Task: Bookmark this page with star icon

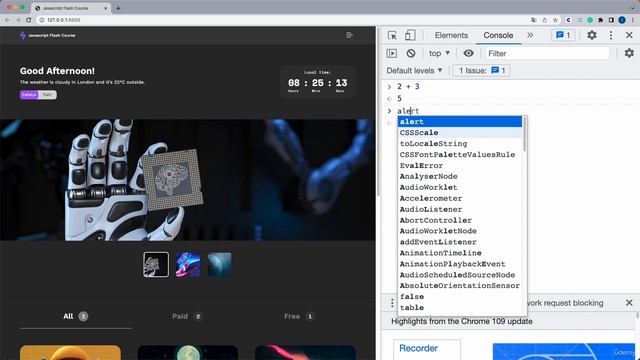Action: coord(555,20)
